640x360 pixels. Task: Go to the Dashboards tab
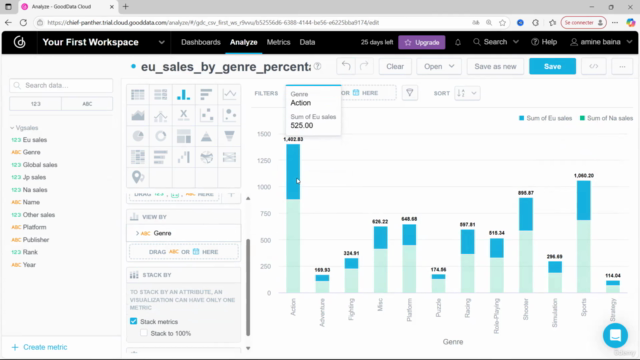tap(200, 42)
